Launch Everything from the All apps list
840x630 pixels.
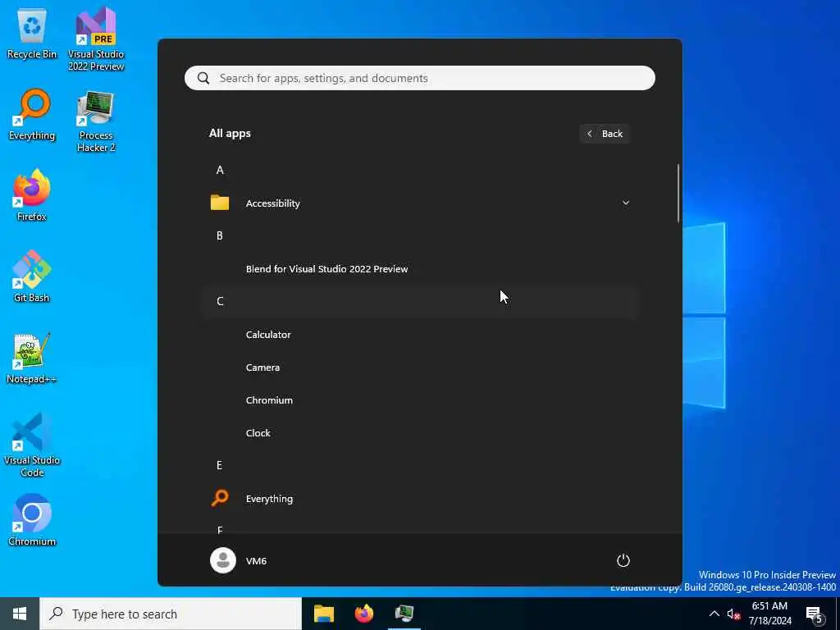[x=420, y=498]
